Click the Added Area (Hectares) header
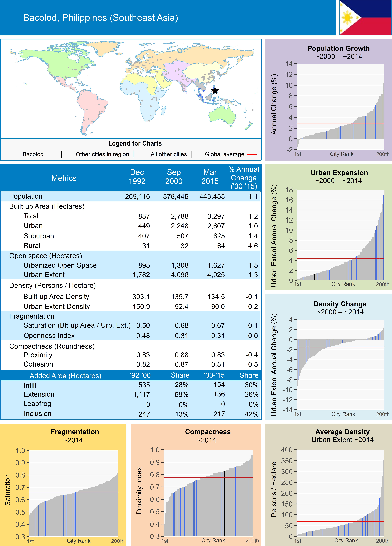The width and height of the screenshot is (392, 546). pyautogui.click(x=65, y=376)
